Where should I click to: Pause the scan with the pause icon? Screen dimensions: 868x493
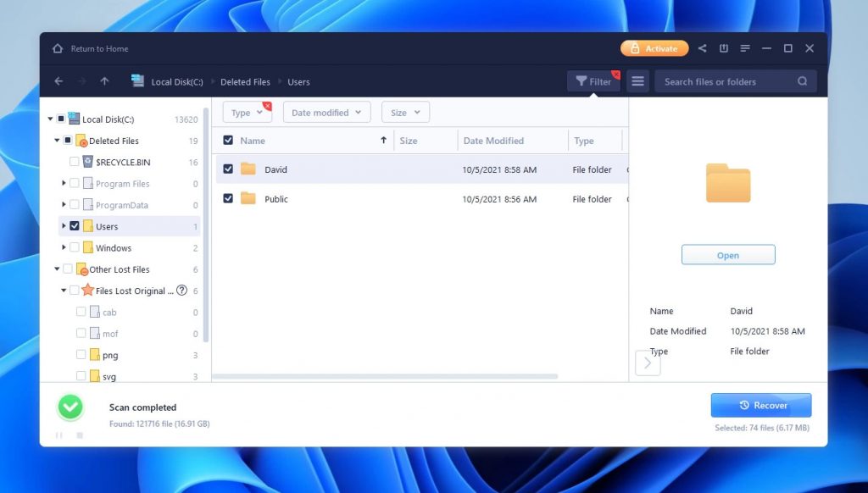[59, 435]
